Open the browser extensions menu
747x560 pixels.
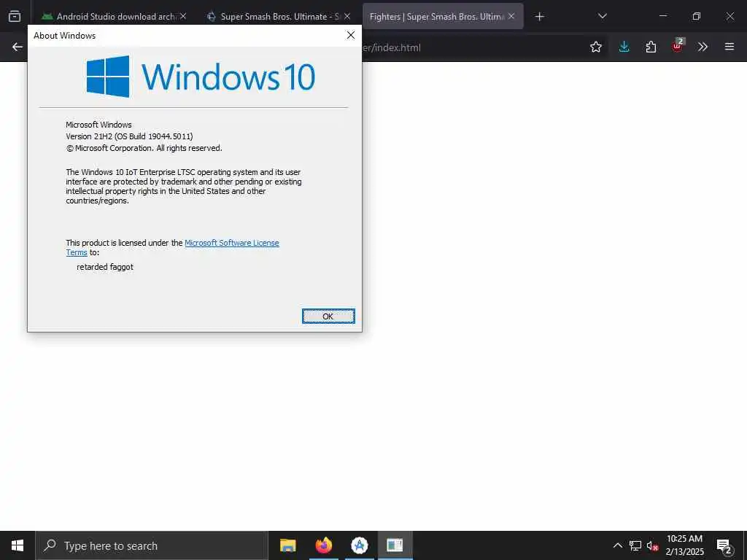click(651, 47)
